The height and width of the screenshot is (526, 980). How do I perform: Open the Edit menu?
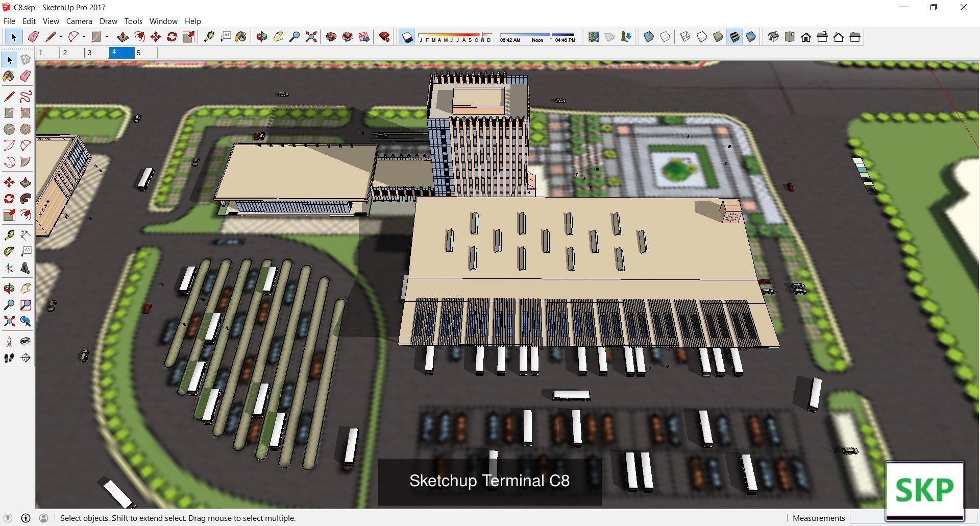pyautogui.click(x=29, y=21)
